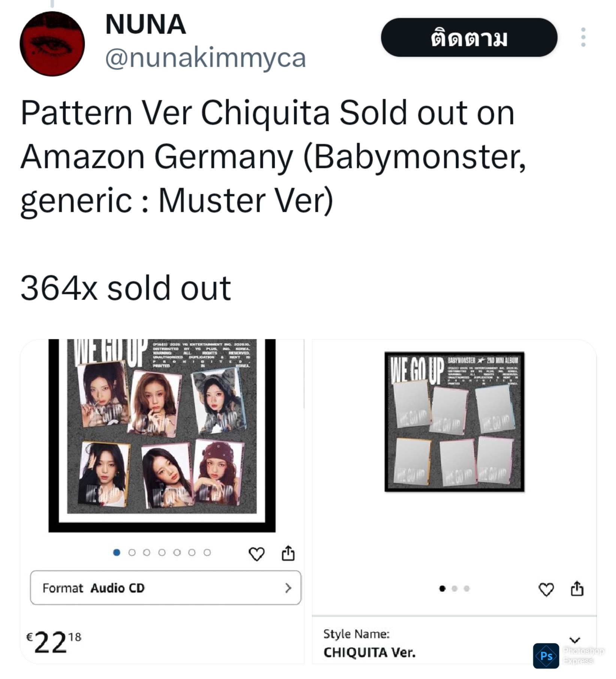Viewport: 616px width, 679px height.
Task: Open the tweet's three-dot more options menu
Action: click(x=583, y=37)
